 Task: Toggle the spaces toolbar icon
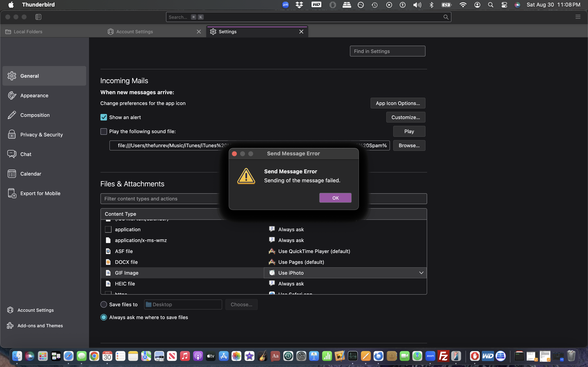coord(38,17)
